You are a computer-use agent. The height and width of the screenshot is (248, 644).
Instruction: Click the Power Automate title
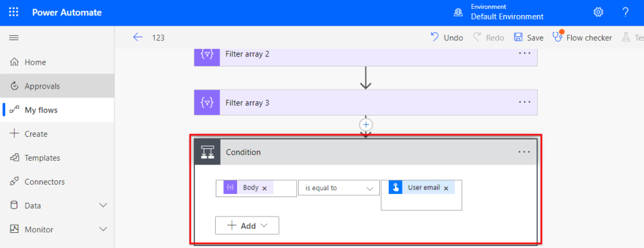(67, 13)
